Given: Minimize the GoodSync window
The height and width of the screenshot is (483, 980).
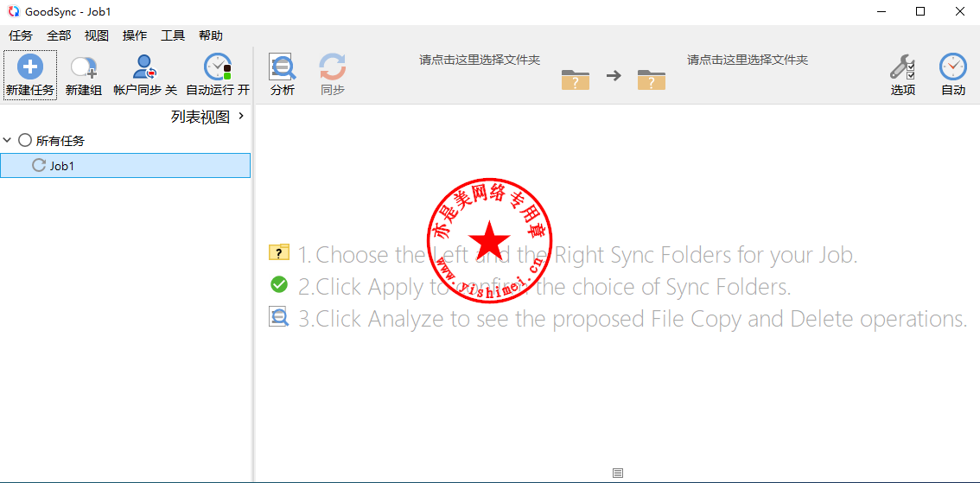Looking at the screenshot, I should pos(881,11).
